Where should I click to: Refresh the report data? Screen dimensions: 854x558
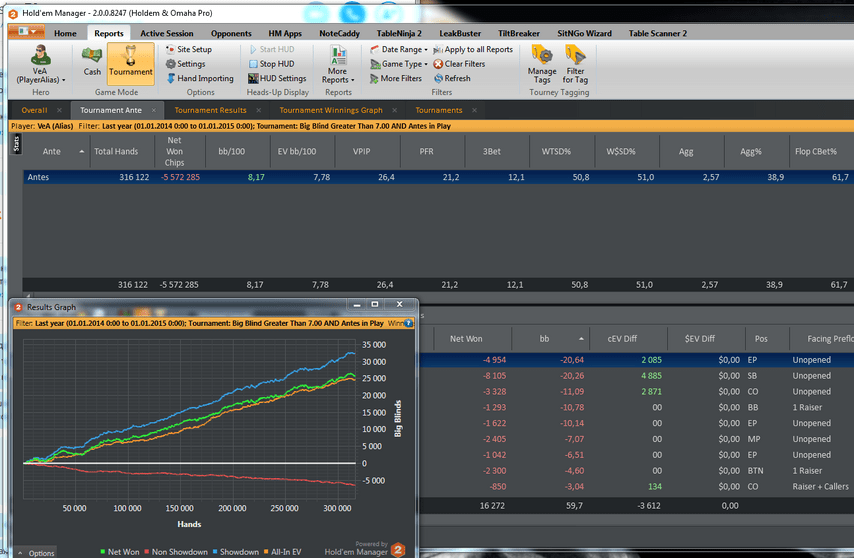(x=452, y=78)
